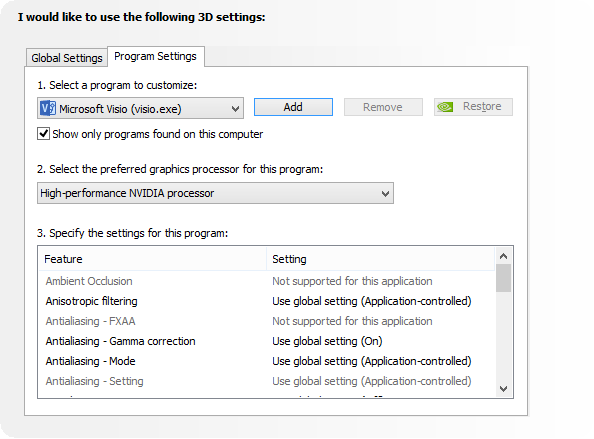Click the Restore button
Image resolution: width=594 pixels, height=439 pixels.
coord(473,107)
